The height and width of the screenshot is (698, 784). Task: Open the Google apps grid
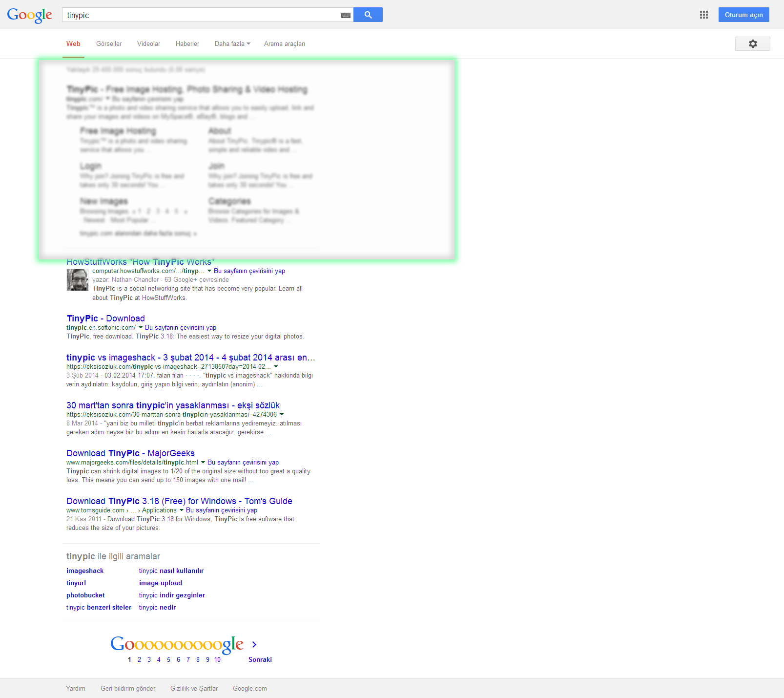click(703, 15)
